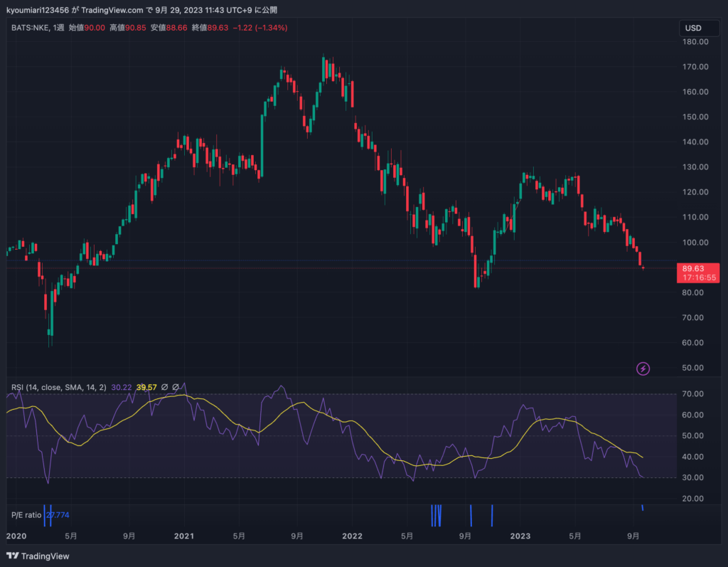Click the 100.00 price axis label
Viewport: 728px width, 567px height.
(x=695, y=242)
